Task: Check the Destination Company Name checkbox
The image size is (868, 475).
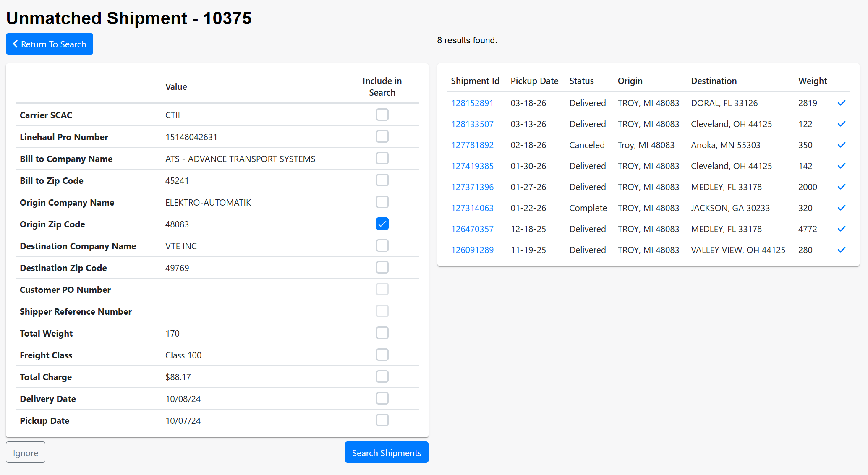Action: coord(382,245)
